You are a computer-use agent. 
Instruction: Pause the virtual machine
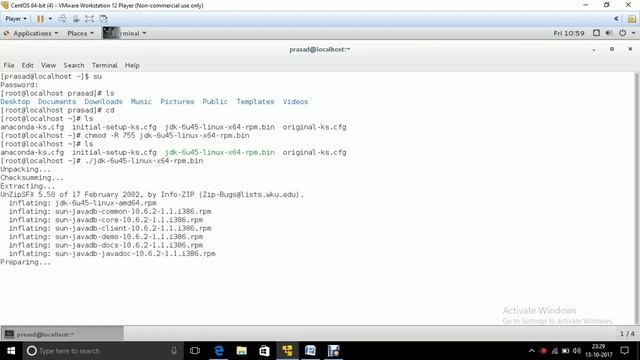tap(40, 19)
